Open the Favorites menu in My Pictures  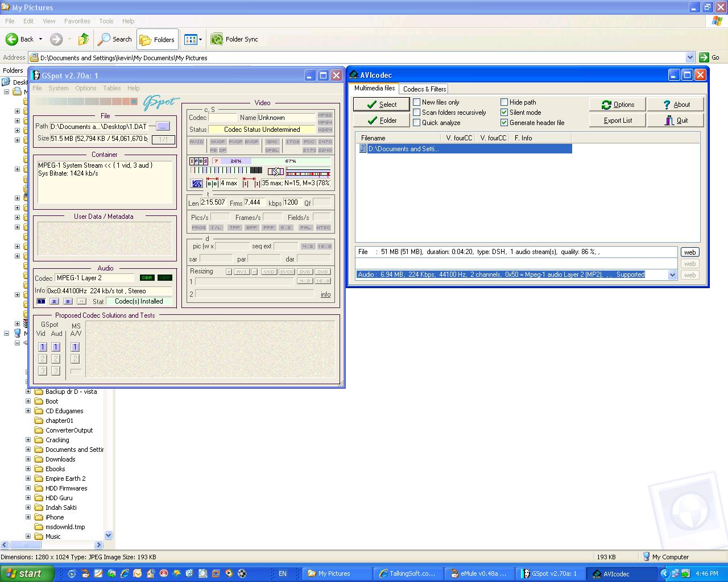[77, 21]
